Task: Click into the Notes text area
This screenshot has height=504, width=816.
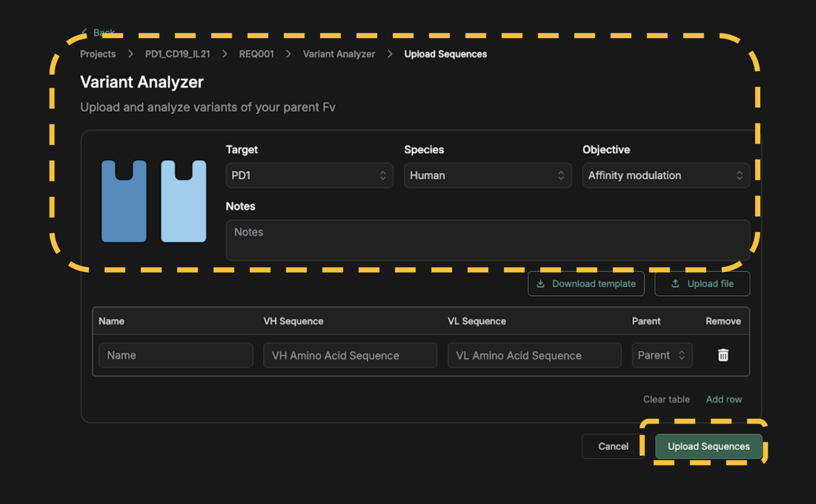Action: tap(487, 240)
